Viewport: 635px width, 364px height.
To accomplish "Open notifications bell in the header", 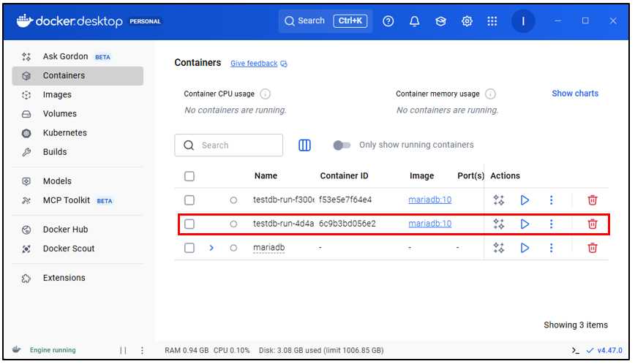I will pyautogui.click(x=415, y=21).
